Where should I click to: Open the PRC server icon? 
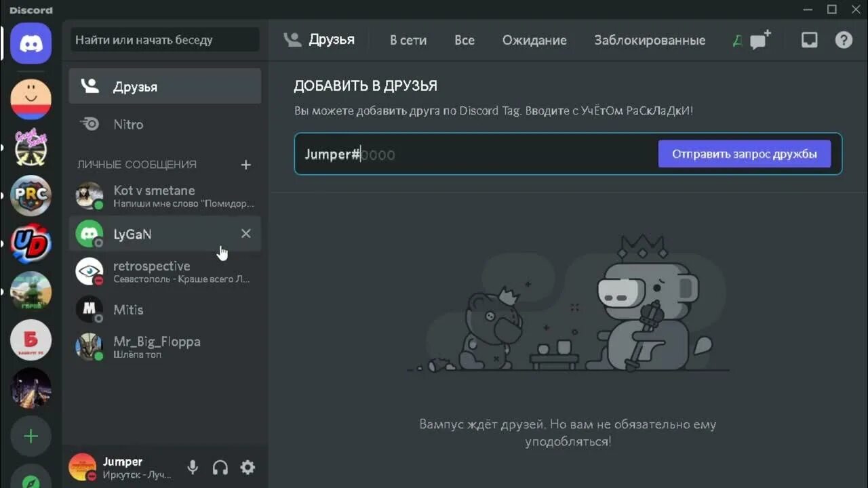(x=31, y=195)
